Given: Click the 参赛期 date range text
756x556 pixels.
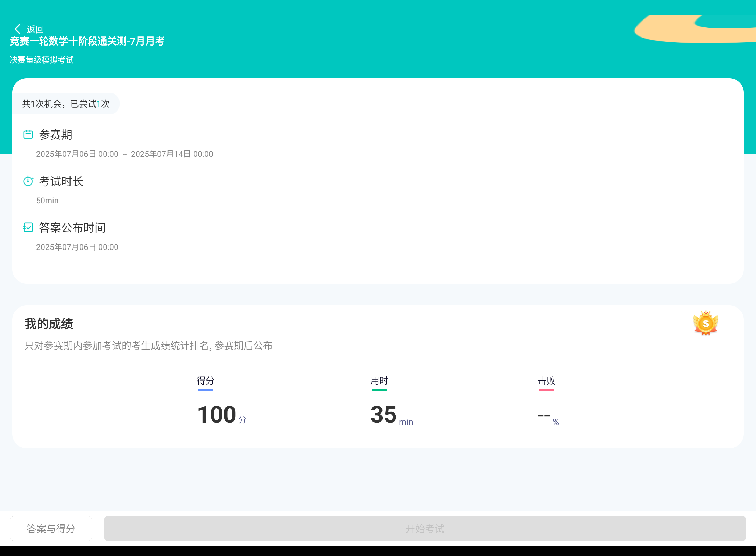Looking at the screenshot, I should [124, 154].
